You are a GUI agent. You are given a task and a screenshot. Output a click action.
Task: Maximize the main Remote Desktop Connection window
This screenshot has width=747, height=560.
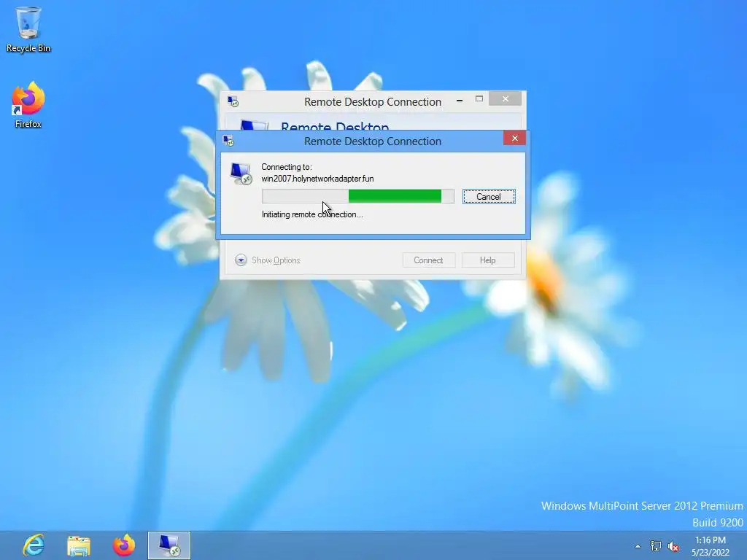click(x=479, y=99)
